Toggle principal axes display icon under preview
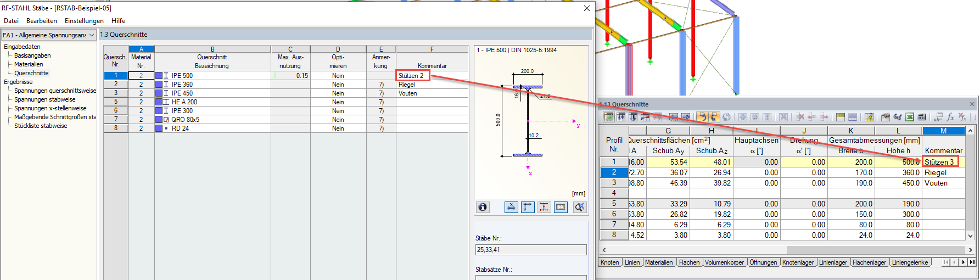980x280 pixels. point(528,207)
